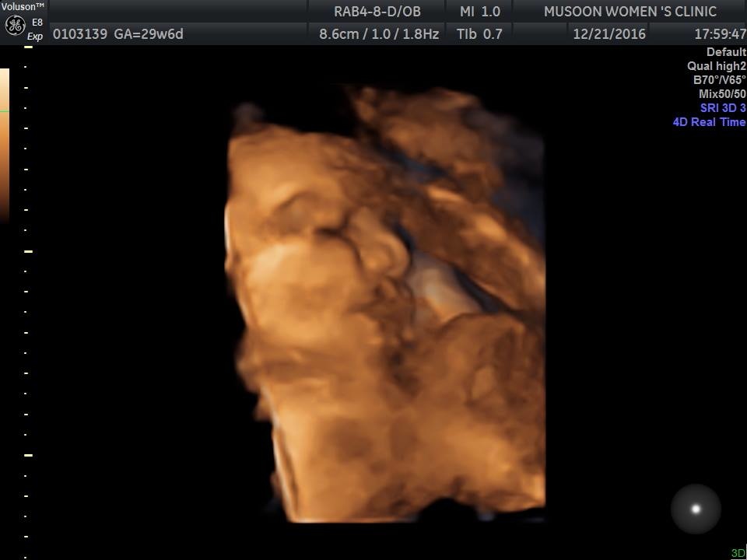Click the date '12/21/2016'
This screenshot has height=560, width=747.
click(x=609, y=33)
